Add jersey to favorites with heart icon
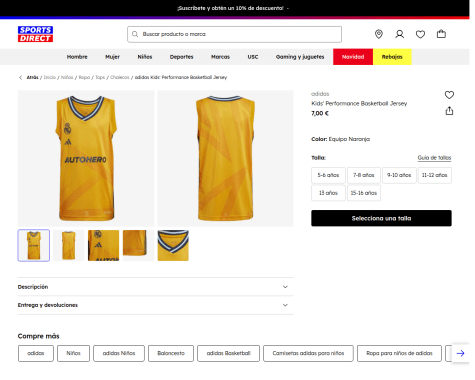The height and width of the screenshot is (380, 475). click(x=449, y=95)
